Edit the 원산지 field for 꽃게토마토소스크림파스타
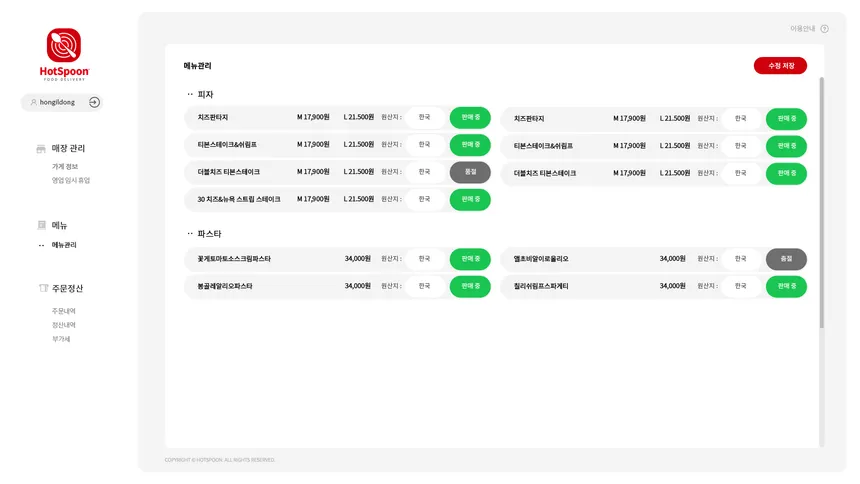The height and width of the screenshot is (484, 860). pyautogui.click(x=425, y=258)
